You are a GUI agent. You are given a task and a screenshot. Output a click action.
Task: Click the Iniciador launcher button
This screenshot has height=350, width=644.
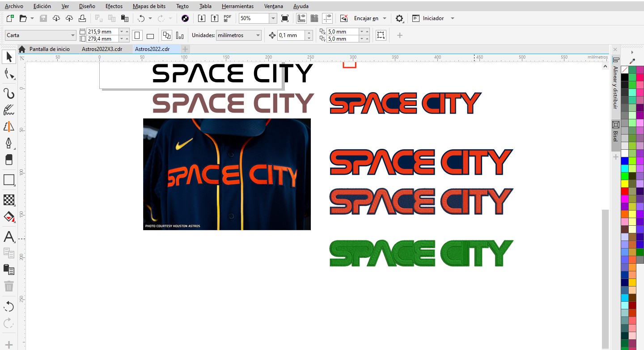click(428, 18)
